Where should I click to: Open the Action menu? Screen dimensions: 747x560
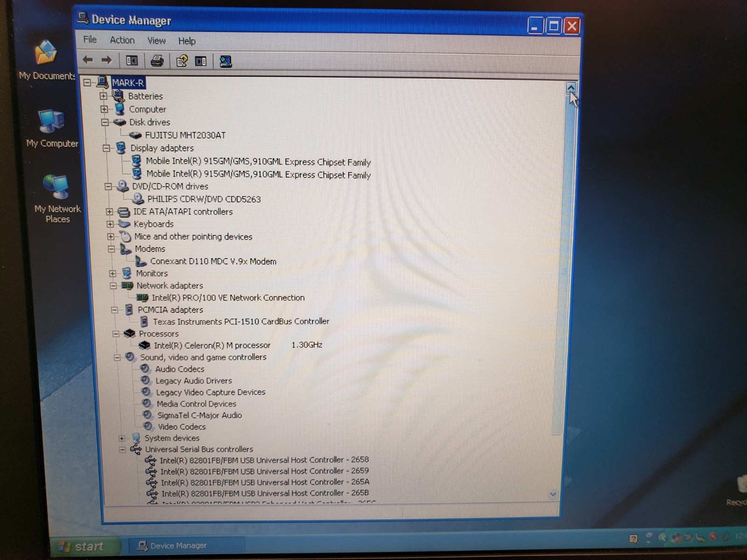[x=122, y=40]
